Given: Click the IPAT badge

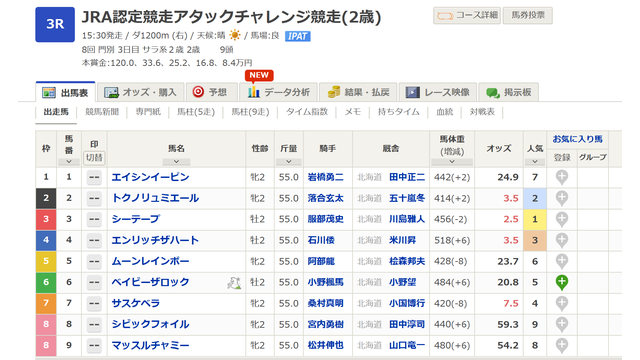Looking at the screenshot, I should click(x=298, y=36).
